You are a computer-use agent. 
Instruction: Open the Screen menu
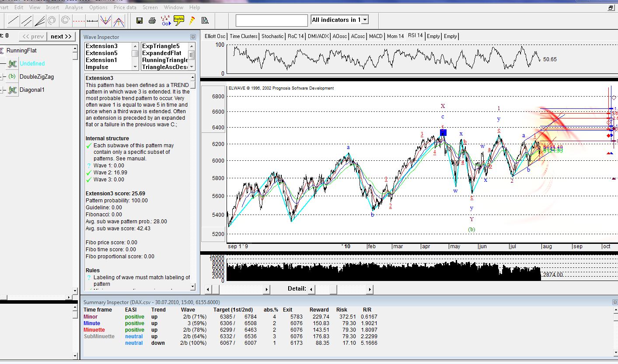150,7
